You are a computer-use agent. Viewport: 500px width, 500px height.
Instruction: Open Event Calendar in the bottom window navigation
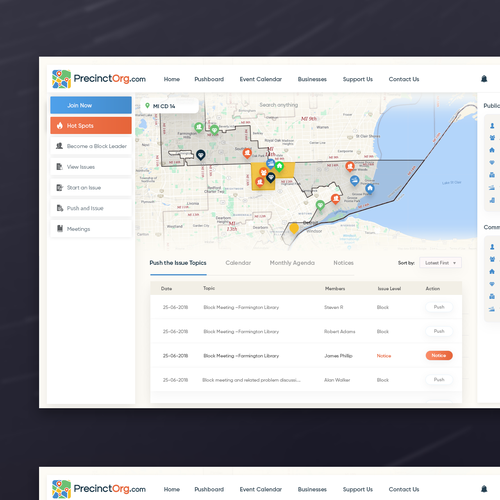pos(261,489)
